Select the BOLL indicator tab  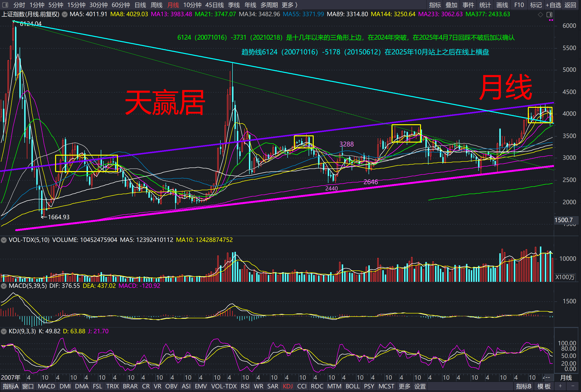(x=353, y=386)
